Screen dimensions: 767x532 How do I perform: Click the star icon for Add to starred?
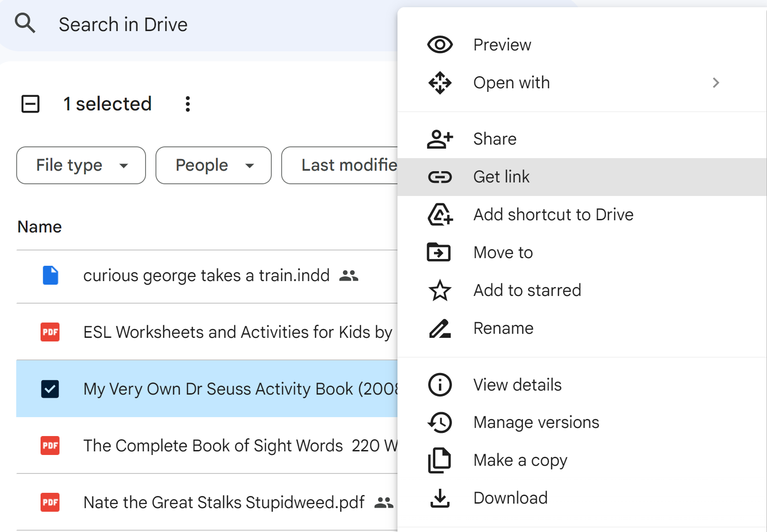point(440,291)
